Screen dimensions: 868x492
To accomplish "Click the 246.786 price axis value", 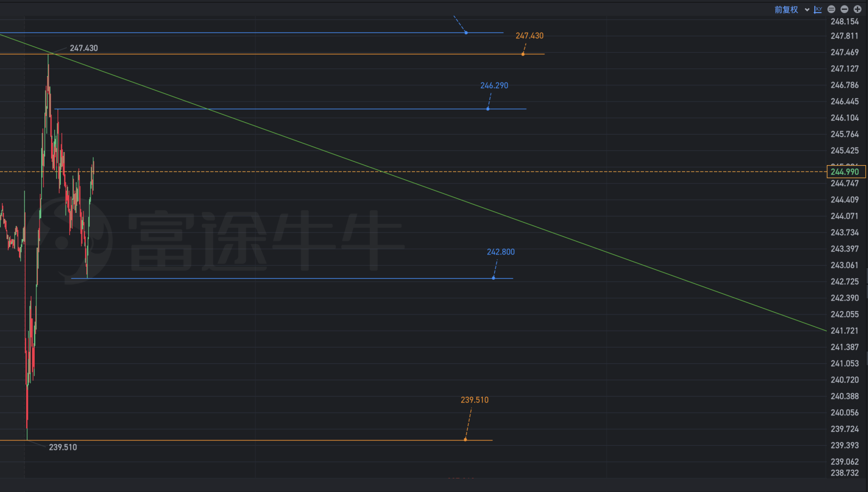I will 845,85.
